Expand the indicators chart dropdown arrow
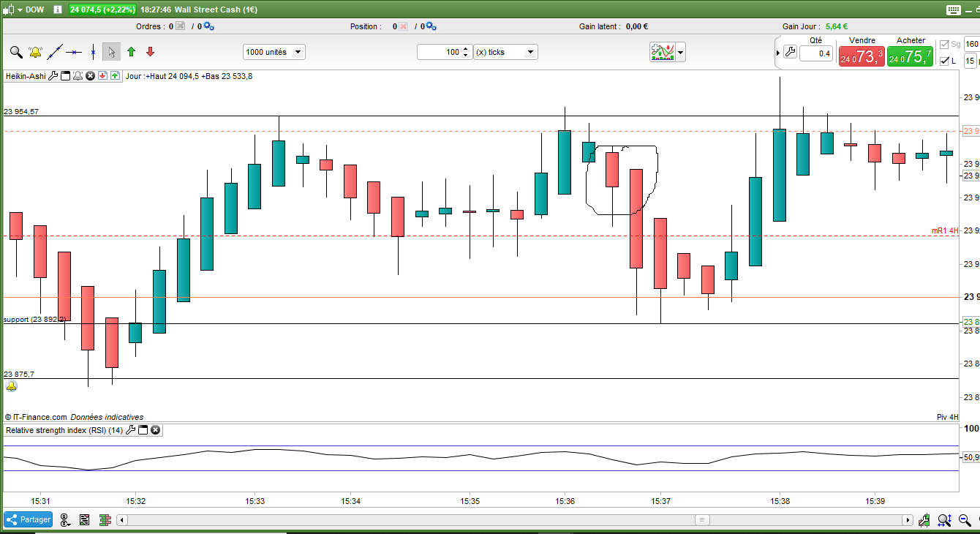This screenshot has height=534, width=980. click(681, 52)
